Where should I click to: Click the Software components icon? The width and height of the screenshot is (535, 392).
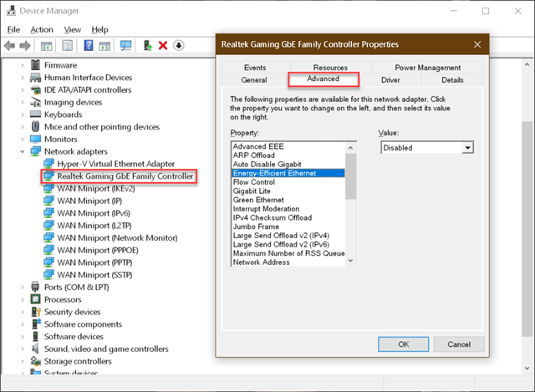coord(36,323)
